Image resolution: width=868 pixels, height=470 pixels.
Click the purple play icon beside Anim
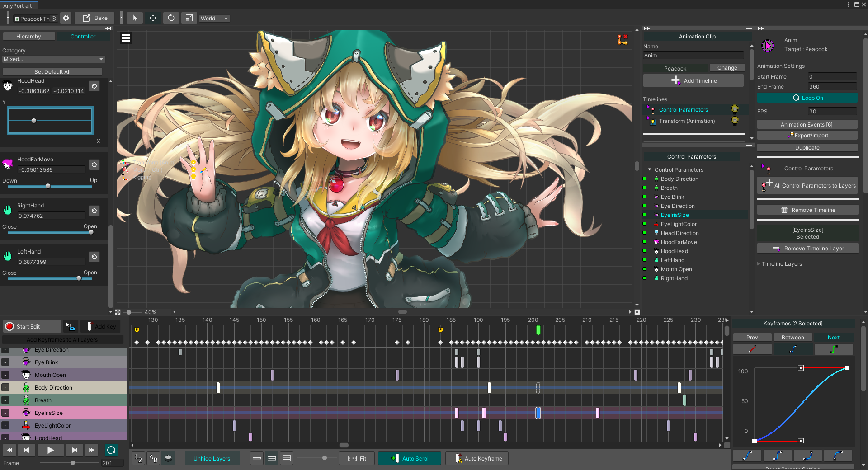coord(767,45)
